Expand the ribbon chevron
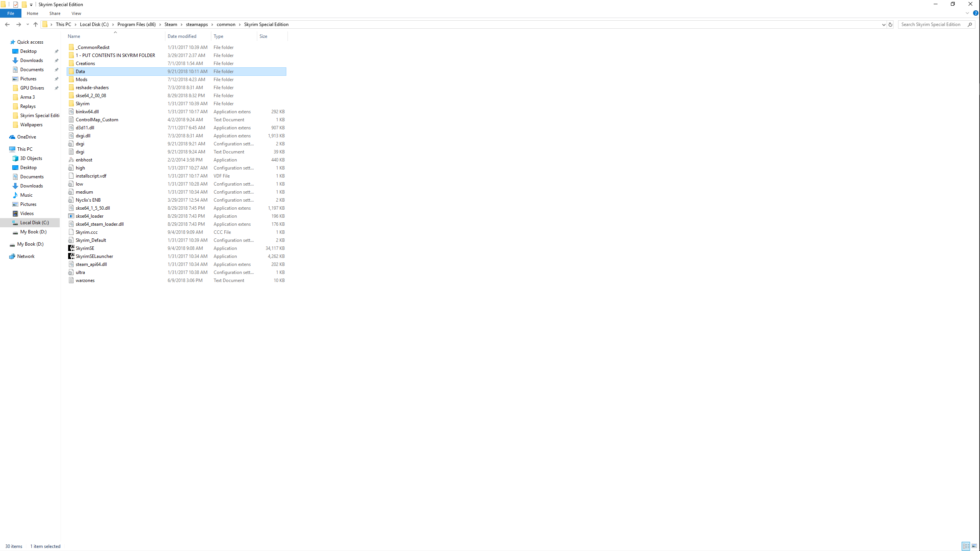Image resolution: width=980 pixels, height=551 pixels. 967,13
